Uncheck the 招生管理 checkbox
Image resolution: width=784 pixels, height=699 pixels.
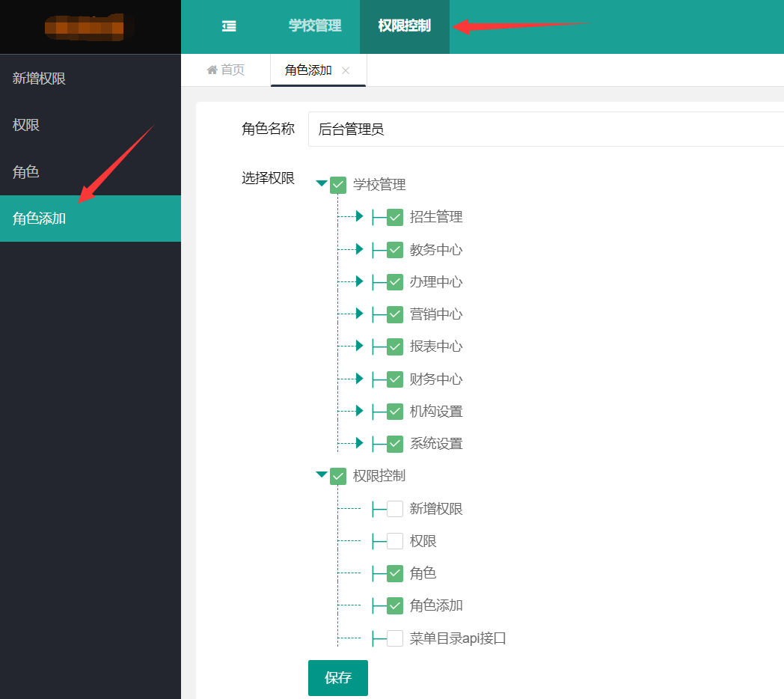point(395,217)
